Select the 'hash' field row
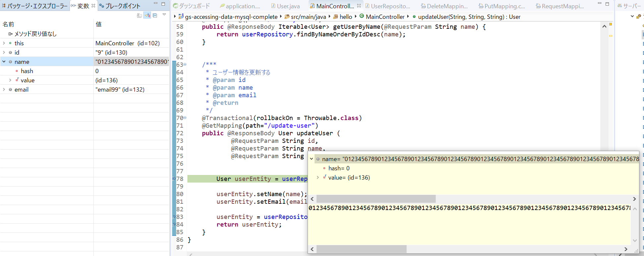The height and width of the screenshot is (256, 644). pyautogui.click(x=27, y=71)
